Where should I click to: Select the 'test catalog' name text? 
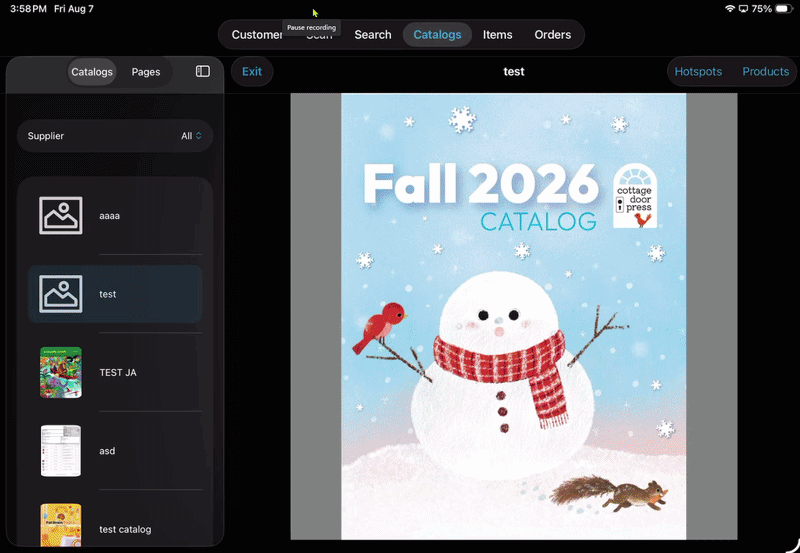[x=125, y=530]
